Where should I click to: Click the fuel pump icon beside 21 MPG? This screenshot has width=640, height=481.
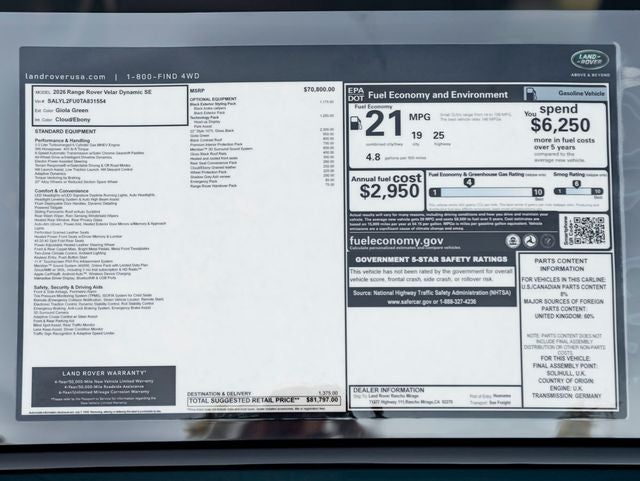coord(356,123)
